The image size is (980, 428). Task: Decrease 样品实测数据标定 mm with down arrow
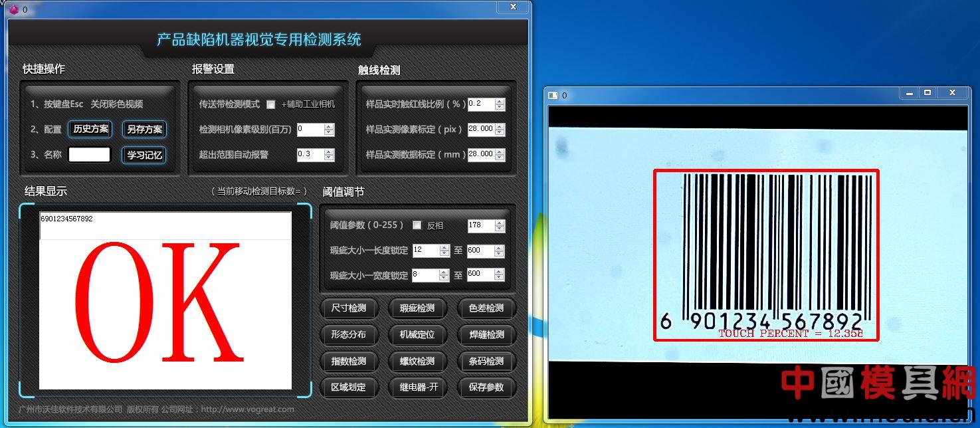(500, 158)
